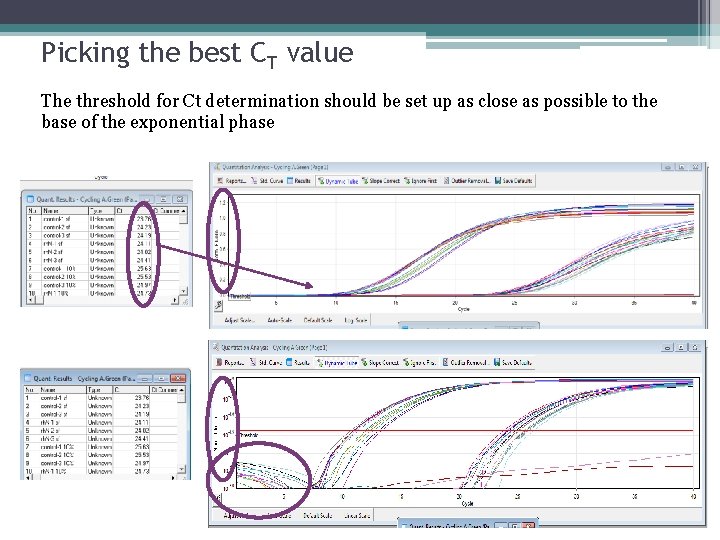Click Default Scale below the top graph
This screenshot has width=720, height=540.
318,320
